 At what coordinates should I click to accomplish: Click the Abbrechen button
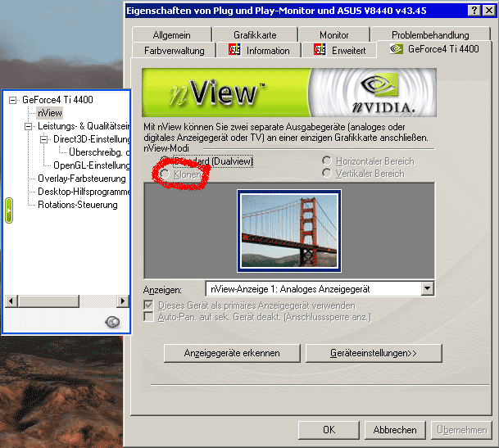pyautogui.click(x=395, y=430)
